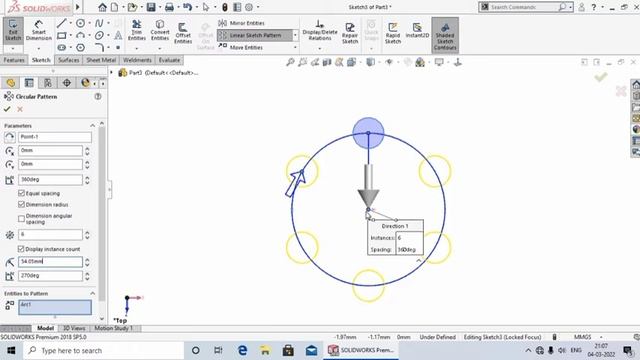This screenshot has height=360, width=640.
Task: Choose the Trim Entities tool
Action: click(137, 30)
